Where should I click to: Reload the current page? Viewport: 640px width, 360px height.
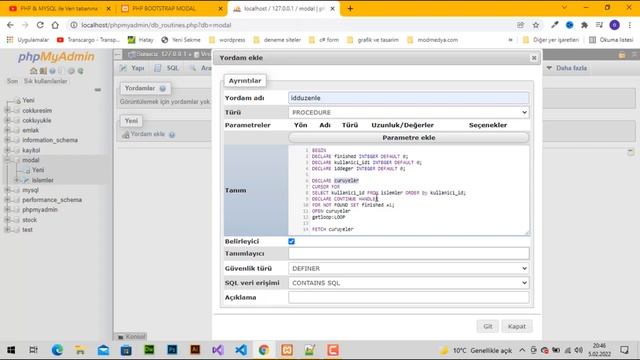pos(40,25)
